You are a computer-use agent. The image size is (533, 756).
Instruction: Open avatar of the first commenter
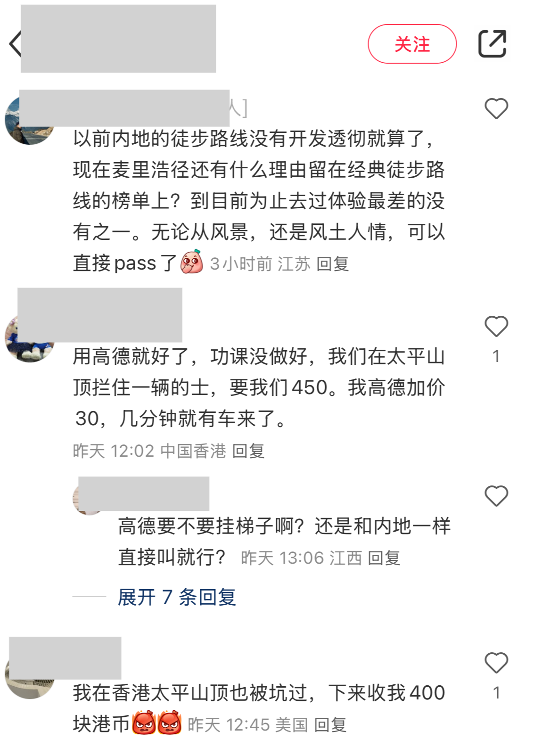[29, 121]
